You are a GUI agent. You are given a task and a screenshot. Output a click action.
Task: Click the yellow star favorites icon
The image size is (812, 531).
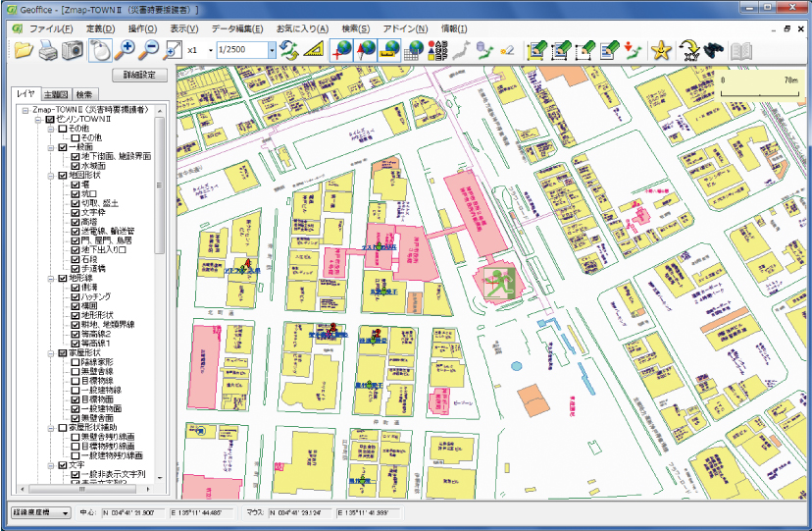coord(661,50)
